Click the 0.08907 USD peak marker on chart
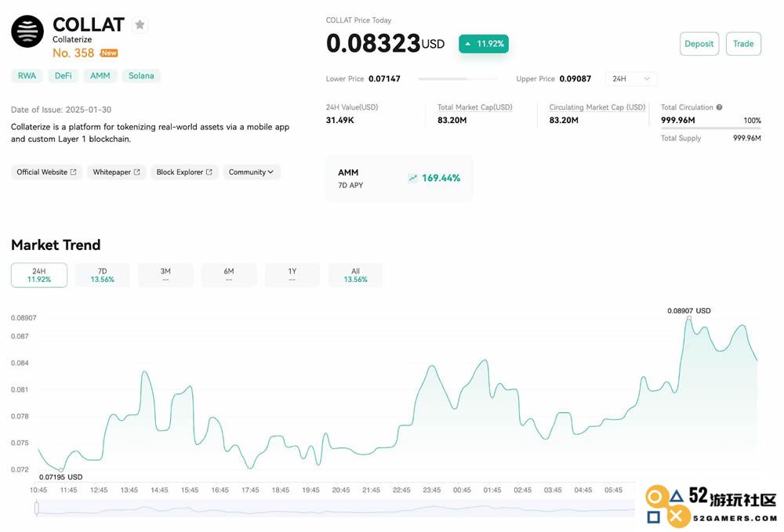The height and width of the screenshot is (532, 784). pyautogui.click(x=689, y=317)
